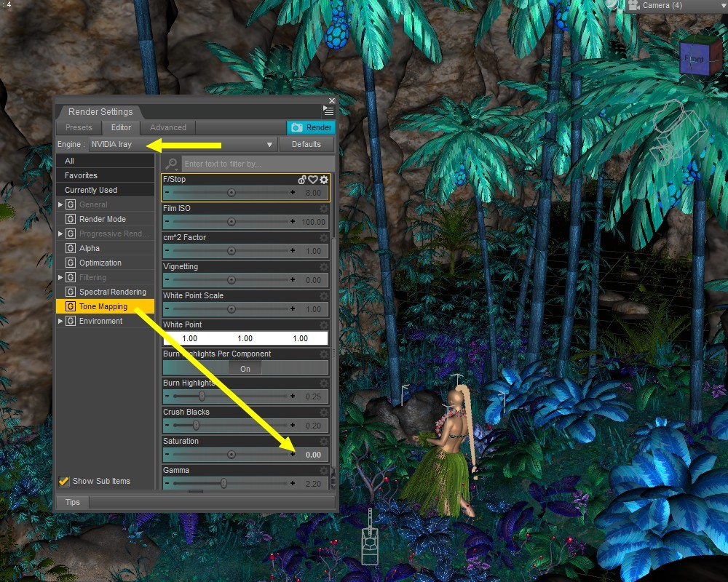Select the Render Mode group
The width and height of the screenshot is (728, 582).
click(105, 219)
